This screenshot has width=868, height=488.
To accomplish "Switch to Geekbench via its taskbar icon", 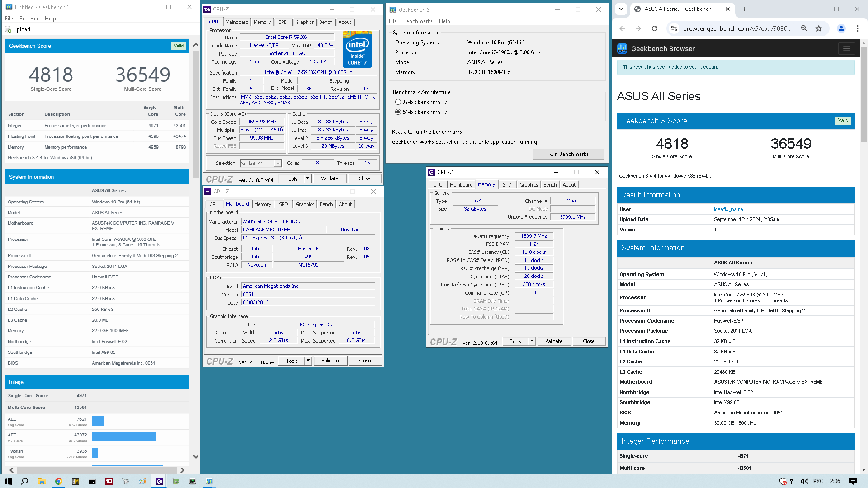I will tap(209, 481).
